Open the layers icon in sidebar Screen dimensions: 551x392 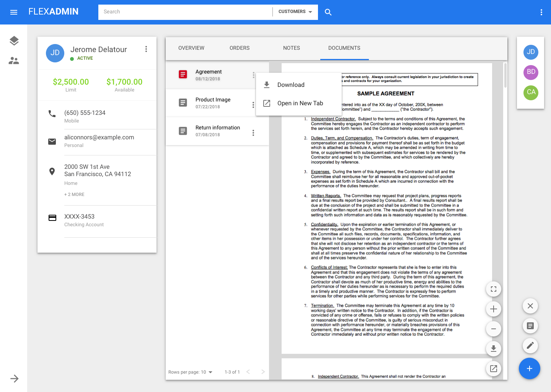point(14,41)
